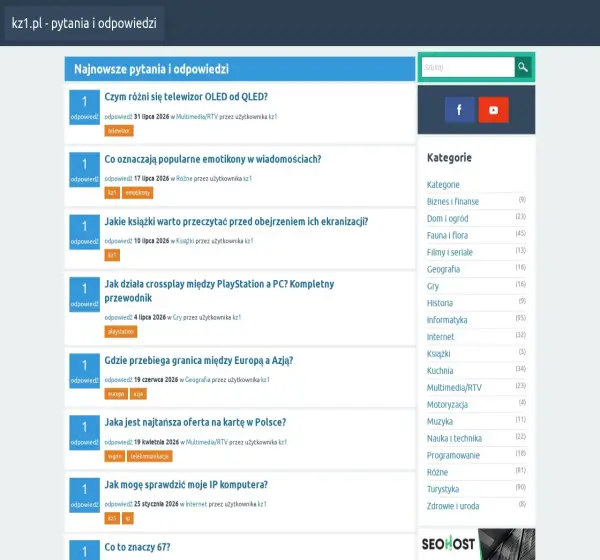Select 'Muzyka' category
This screenshot has height=560, width=600.
click(x=440, y=421)
